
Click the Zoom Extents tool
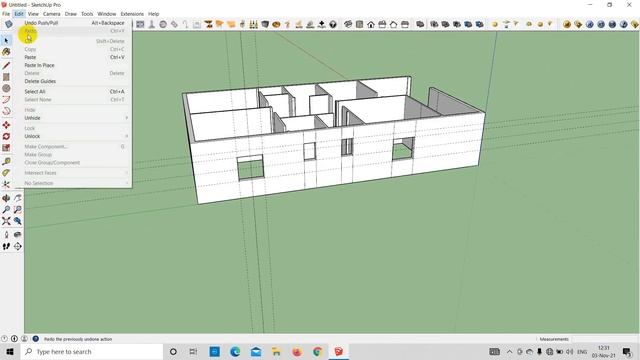[6, 221]
